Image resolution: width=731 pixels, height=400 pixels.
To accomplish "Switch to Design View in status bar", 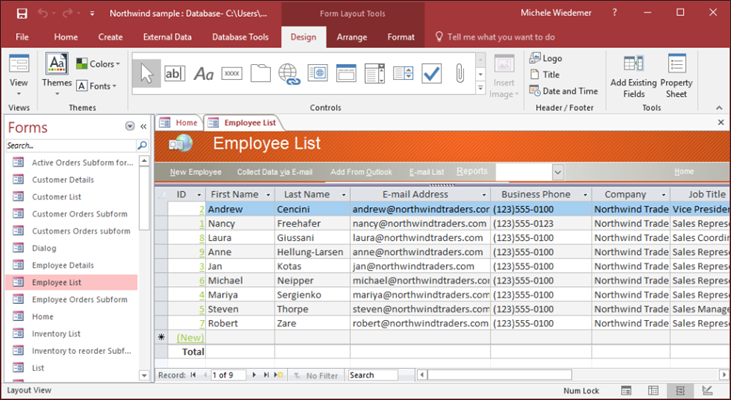I will [707, 390].
